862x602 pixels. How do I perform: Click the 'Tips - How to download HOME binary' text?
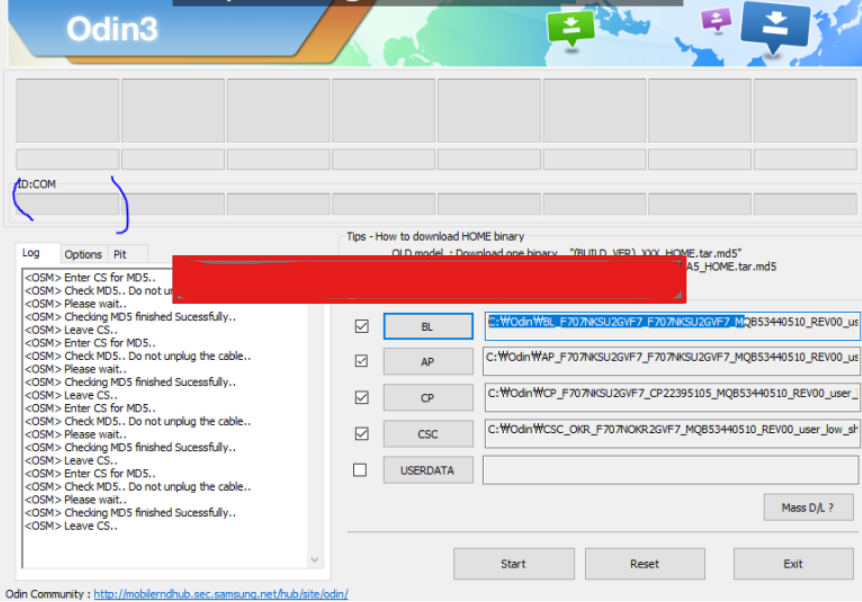point(435,236)
